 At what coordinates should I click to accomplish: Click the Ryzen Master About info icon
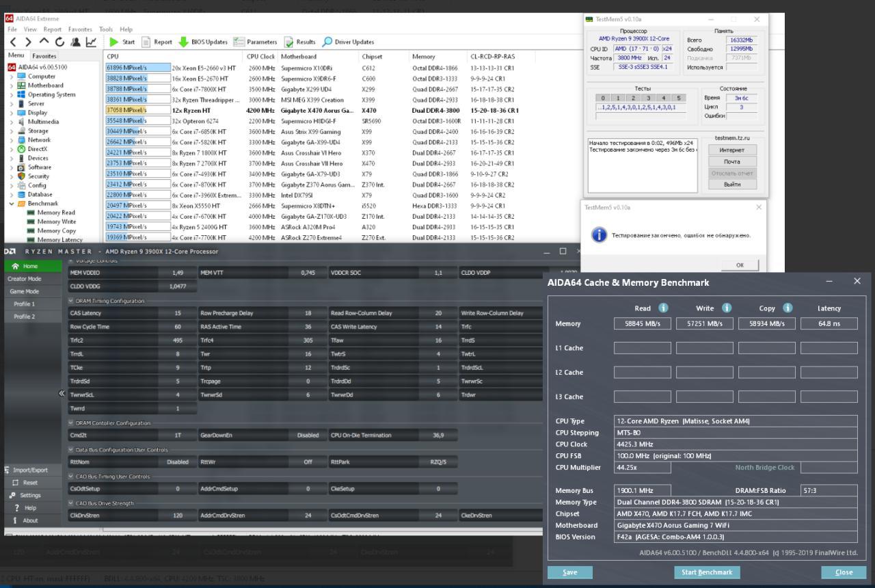(x=15, y=520)
